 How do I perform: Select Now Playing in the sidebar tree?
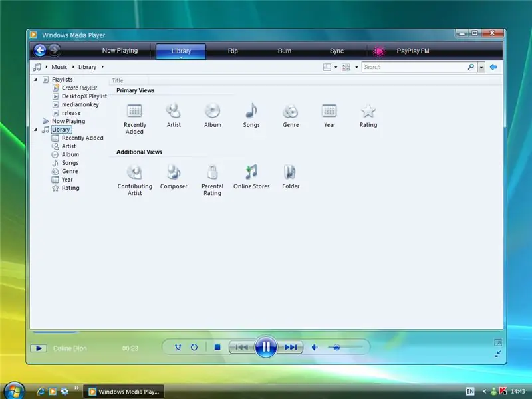pyautogui.click(x=68, y=121)
